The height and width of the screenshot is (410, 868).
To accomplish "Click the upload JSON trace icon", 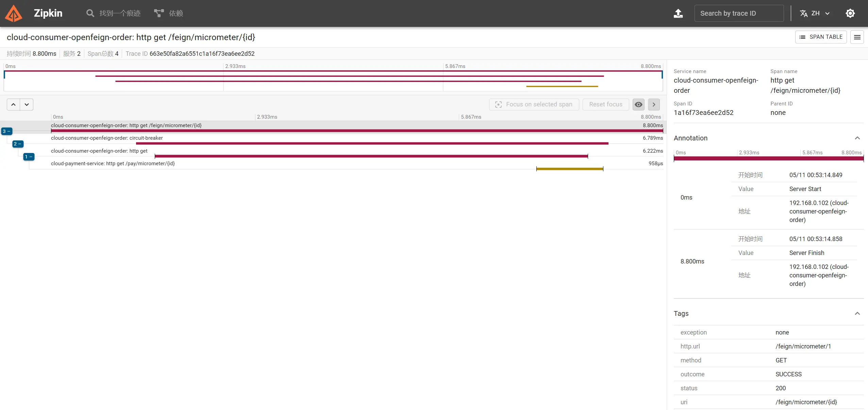I will [x=678, y=13].
